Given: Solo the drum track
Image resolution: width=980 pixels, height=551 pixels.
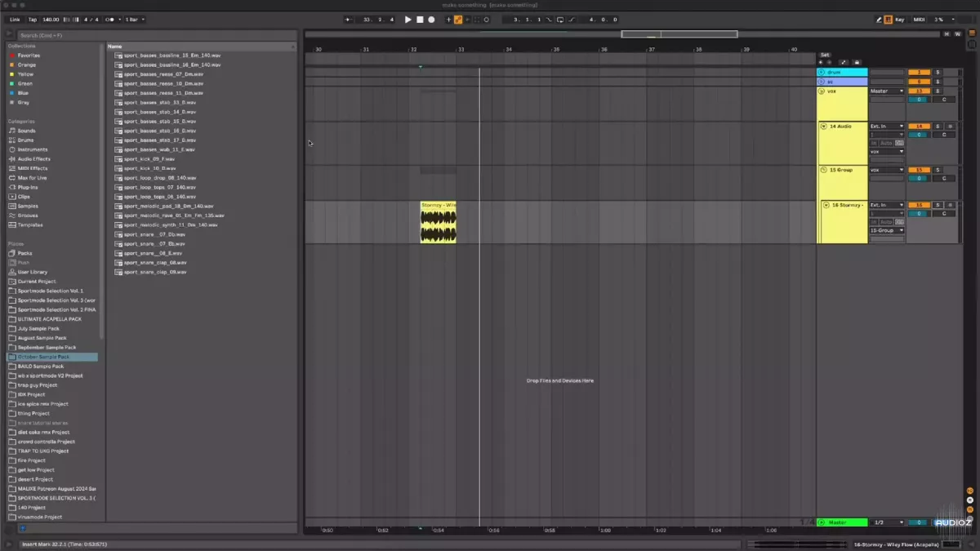Looking at the screenshot, I should [938, 72].
